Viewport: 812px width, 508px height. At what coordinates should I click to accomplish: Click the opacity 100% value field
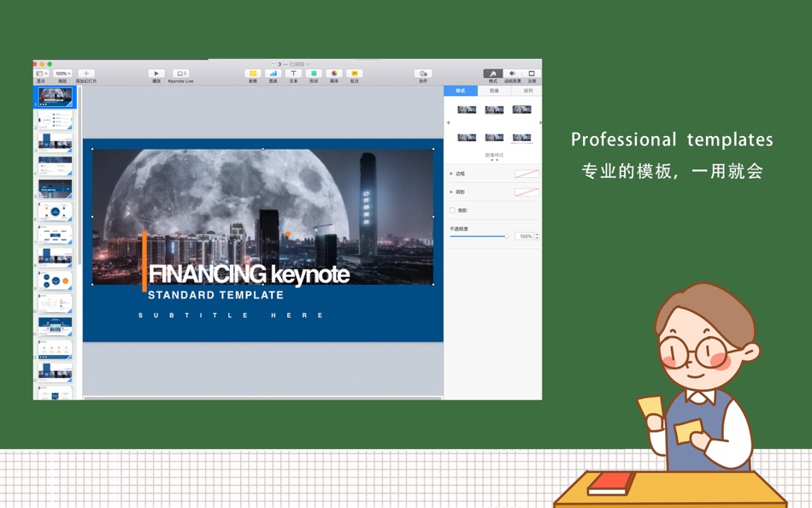(x=524, y=236)
